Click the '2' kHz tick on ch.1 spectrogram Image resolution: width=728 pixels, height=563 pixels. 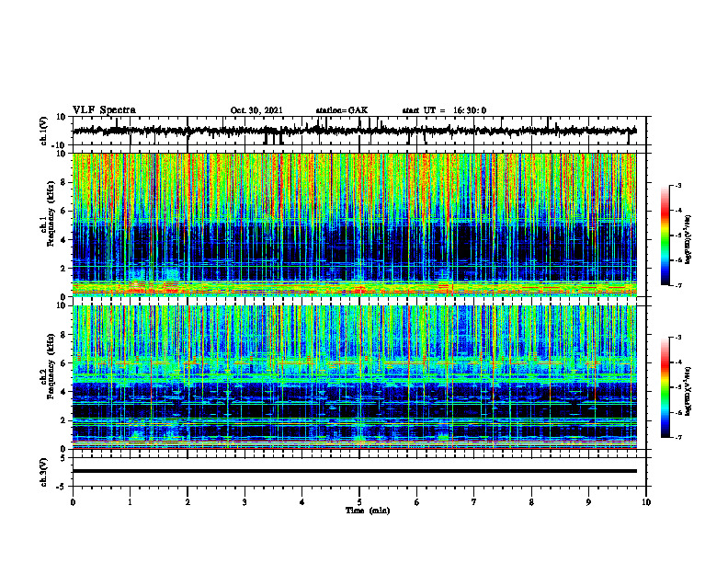pos(63,269)
